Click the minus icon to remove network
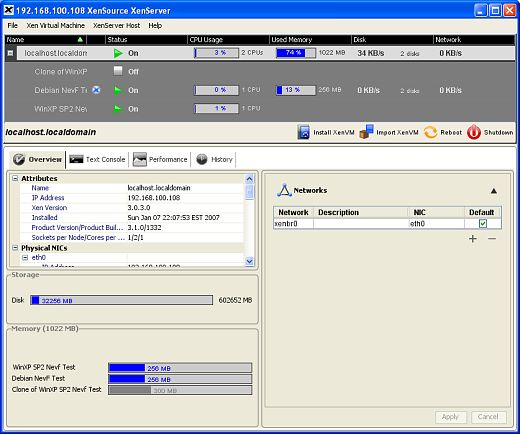This screenshot has height=434, width=520. coord(492,239)
